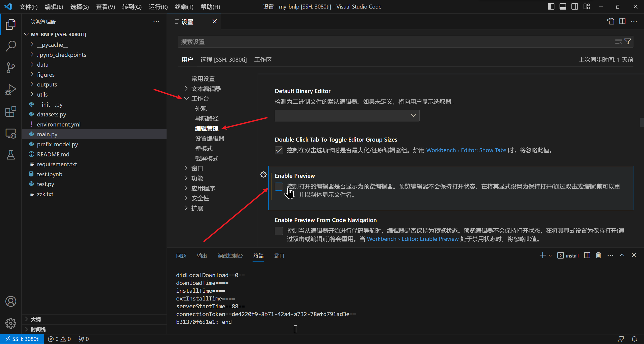Enable Preview From Code Navigation checkbox
The width and height of the screenshot is (644, 344).
pyautogui.click(x=279, y=231)
